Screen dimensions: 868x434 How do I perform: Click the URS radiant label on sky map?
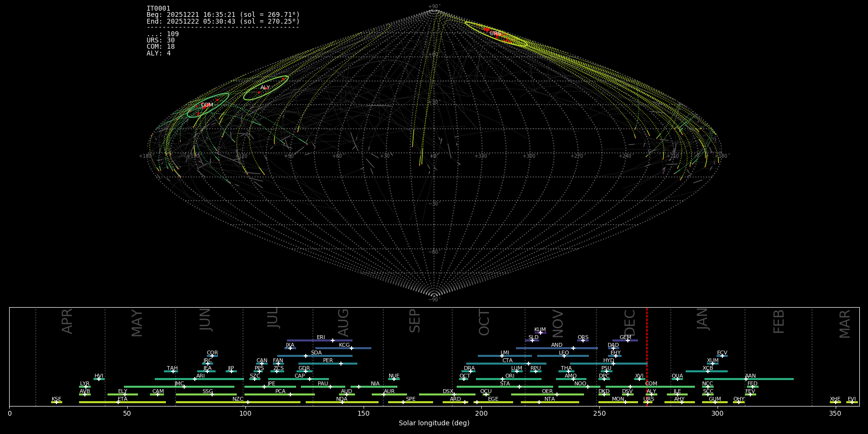point(494,34)
